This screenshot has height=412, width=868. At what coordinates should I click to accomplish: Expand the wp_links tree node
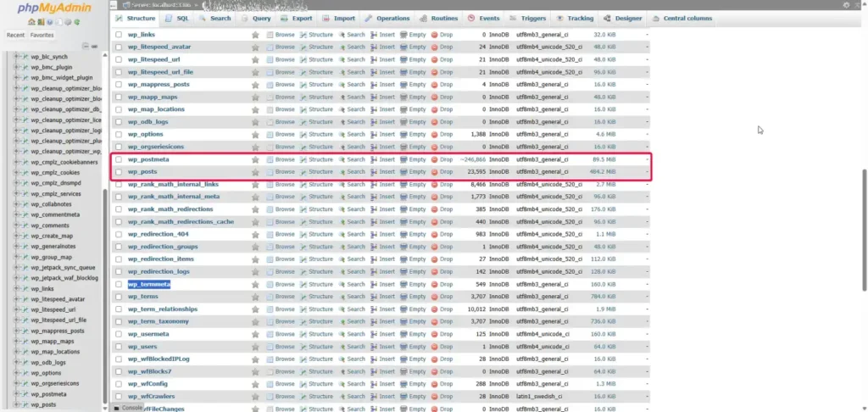click(x=17, y=288)
